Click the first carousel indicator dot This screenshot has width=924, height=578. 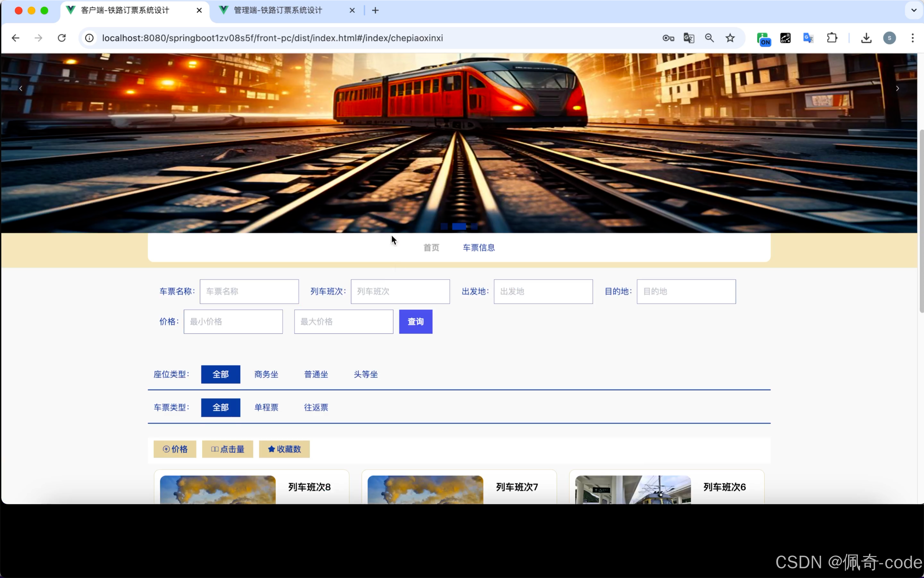[x=444, y=226]
